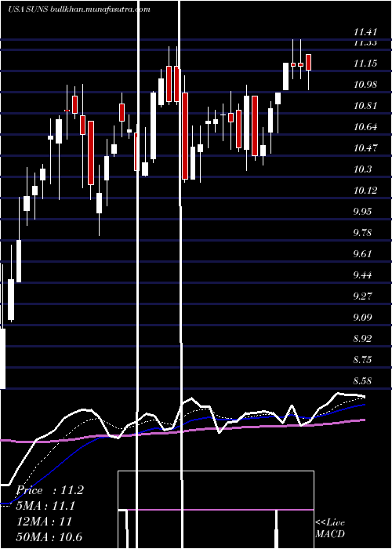The height and width of the screenshot is (549, 392).
Task: Click the 10.12 price axis label
Action: (x=365, y=191)
